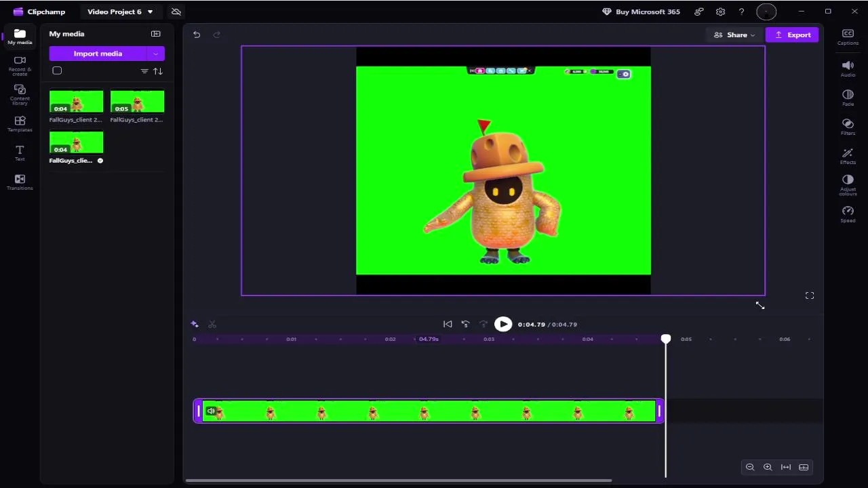The height and width of the screenshot is (488, 868).
Task: Select the first 0:04 FallGuys clip thumbnail
Action: [x=76, y=102]
